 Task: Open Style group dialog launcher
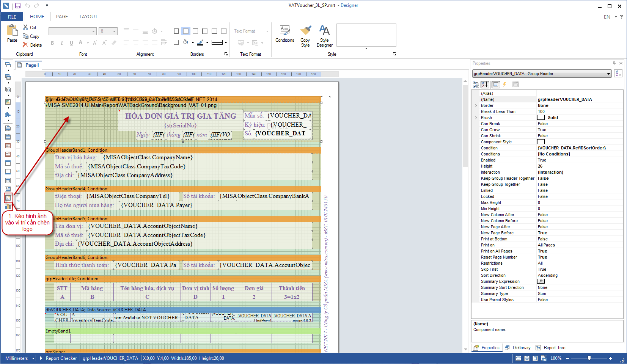tap(394, 54)
